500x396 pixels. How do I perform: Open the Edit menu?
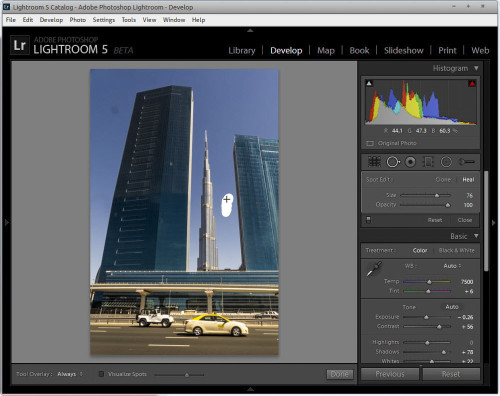(x=28, y=20)
